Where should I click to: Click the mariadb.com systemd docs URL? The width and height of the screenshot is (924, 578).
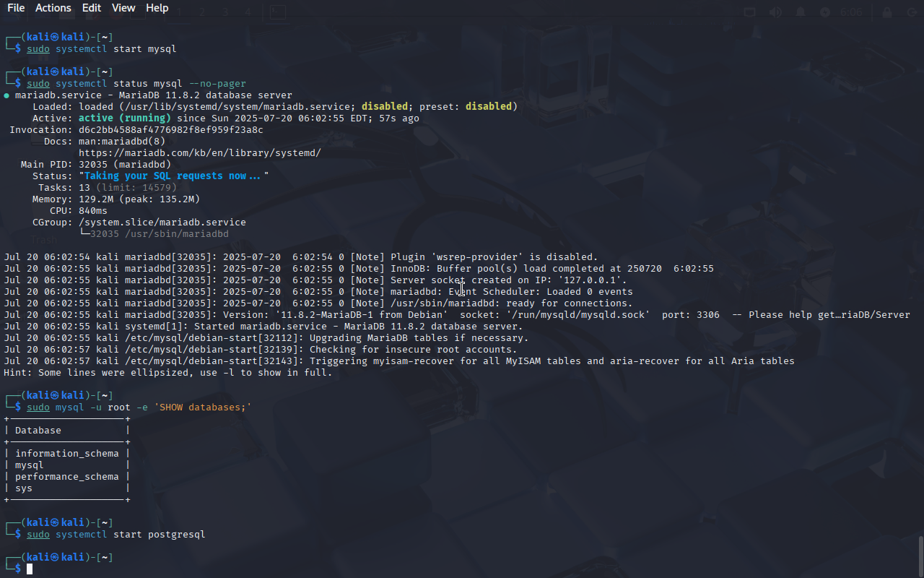(200, 153)
